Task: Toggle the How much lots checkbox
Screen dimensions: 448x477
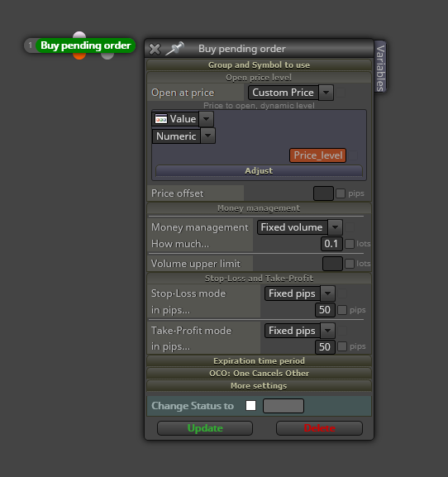Action: pyautogui.click(x=350, y=244)
